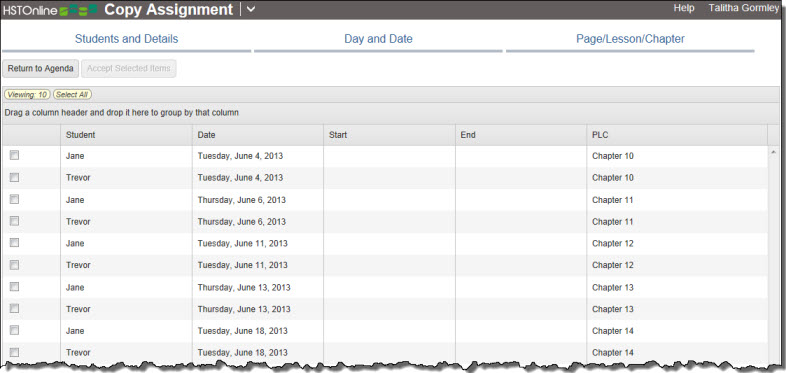The width and height of the screenshot is (786, 373).
Task: Click Jane's 'Tuesday, June 18, 2013' date
Action: tap(243, 330)
